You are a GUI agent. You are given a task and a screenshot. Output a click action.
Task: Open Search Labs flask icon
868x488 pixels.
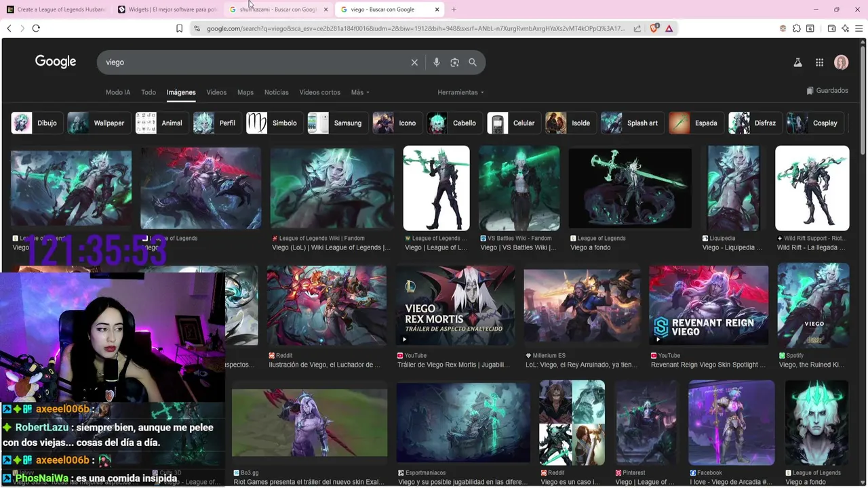(x=798, y=62)
